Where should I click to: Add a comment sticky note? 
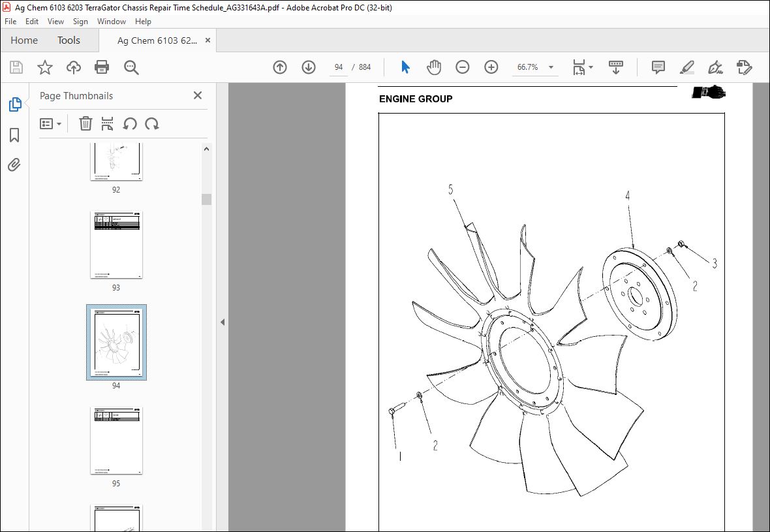658,67
